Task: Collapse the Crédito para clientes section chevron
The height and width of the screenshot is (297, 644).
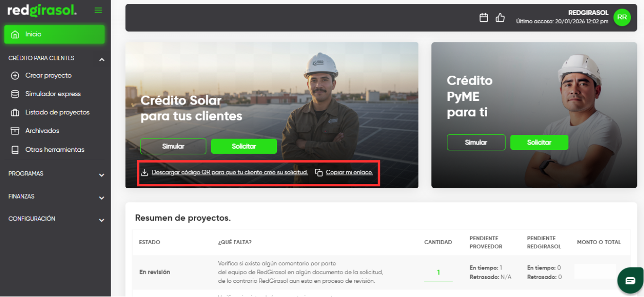Action: [102, 60]
